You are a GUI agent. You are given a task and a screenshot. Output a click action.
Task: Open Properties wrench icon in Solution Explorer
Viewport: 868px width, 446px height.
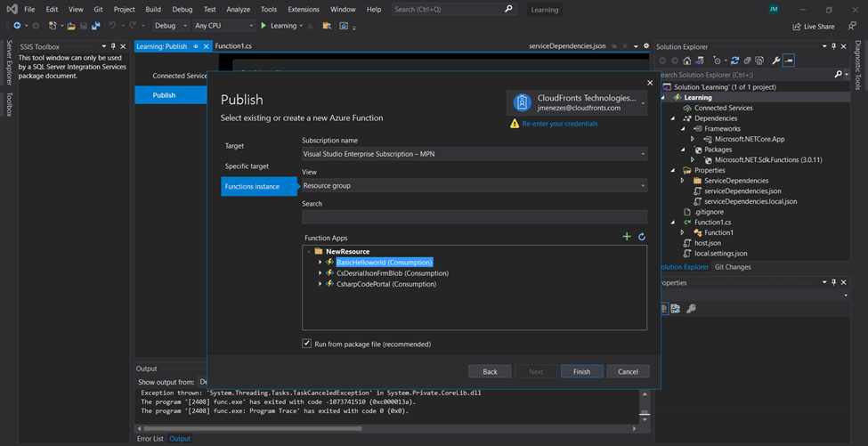[776, 61]
